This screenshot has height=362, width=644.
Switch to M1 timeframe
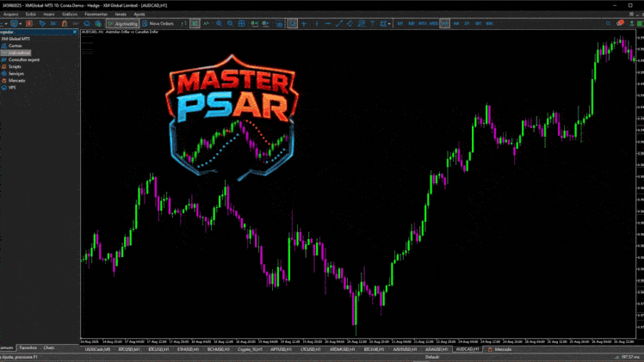click(400, 23)
